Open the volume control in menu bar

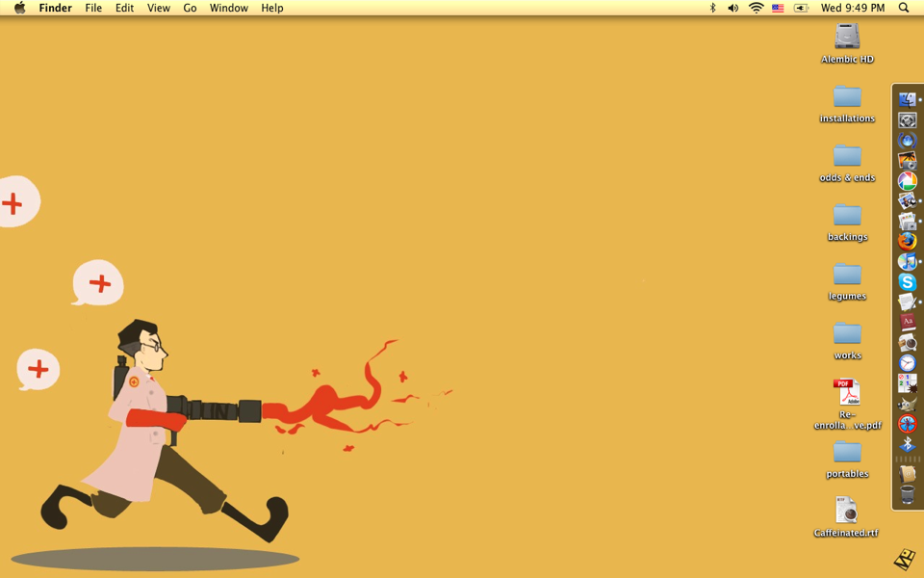pos(733,8)
